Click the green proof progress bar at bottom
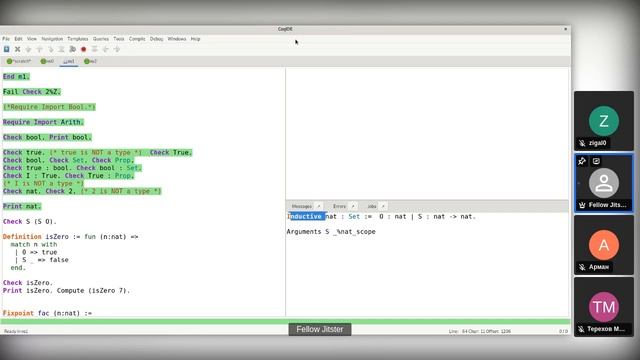Viewport: 640px width, 360px height. (285, 322)
